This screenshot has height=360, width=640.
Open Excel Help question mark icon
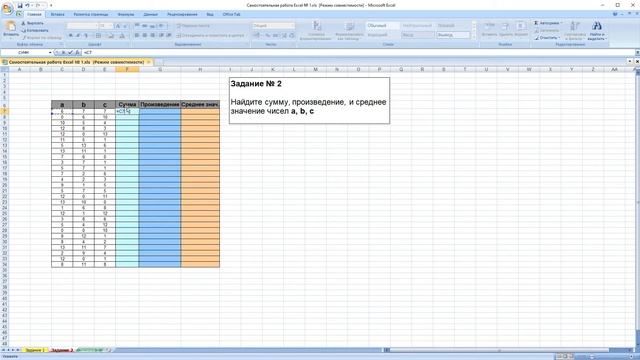pos(615,14)
